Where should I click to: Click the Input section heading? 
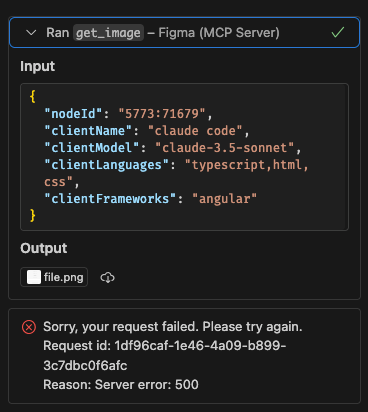coord(38,66)
